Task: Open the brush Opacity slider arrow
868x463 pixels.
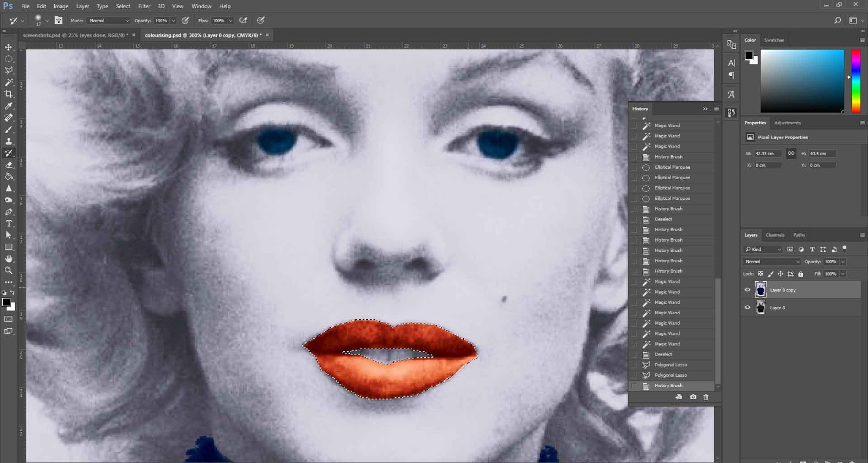Action: [173, 21]
